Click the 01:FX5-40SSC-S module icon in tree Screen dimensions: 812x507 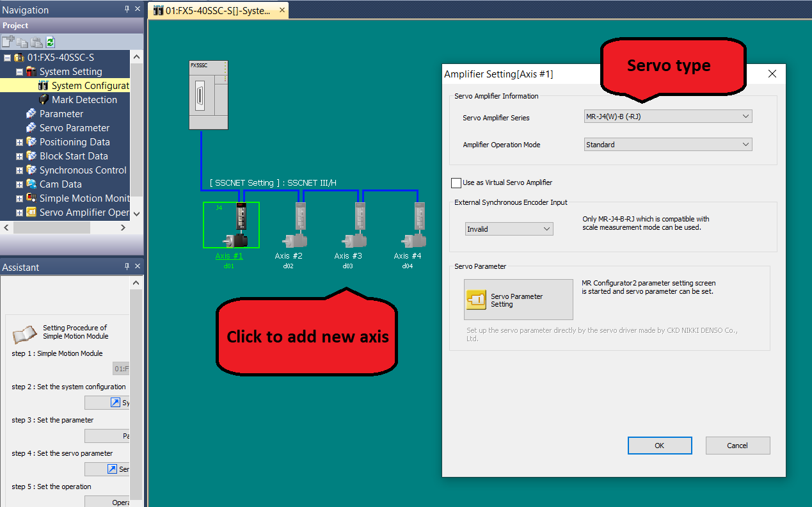pyautogui.click(x=19, y=58)
